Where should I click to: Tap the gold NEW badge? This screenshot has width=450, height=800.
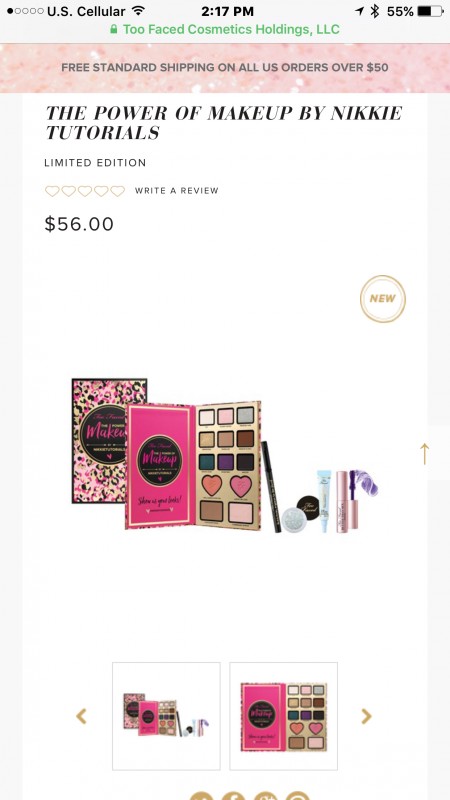click(383, 299)
